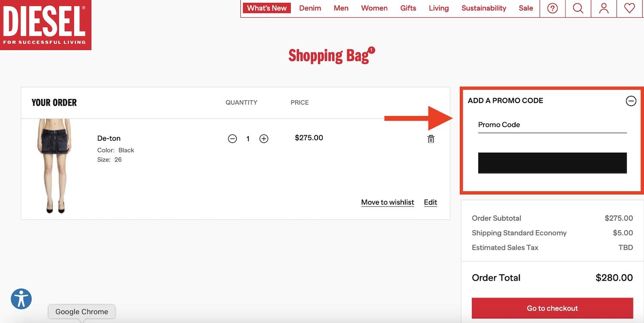This screenshot has width=644, height=323.
Task: Click the ADD A PROMO CODE title
Action: (x=505, y=101)
